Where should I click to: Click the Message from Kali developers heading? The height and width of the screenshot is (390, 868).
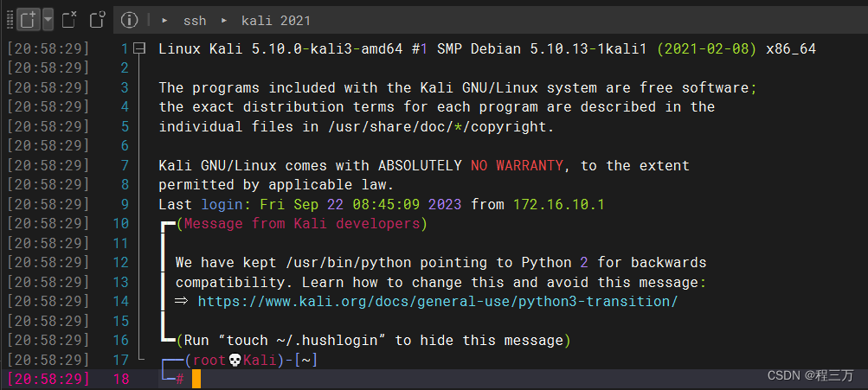302,223
